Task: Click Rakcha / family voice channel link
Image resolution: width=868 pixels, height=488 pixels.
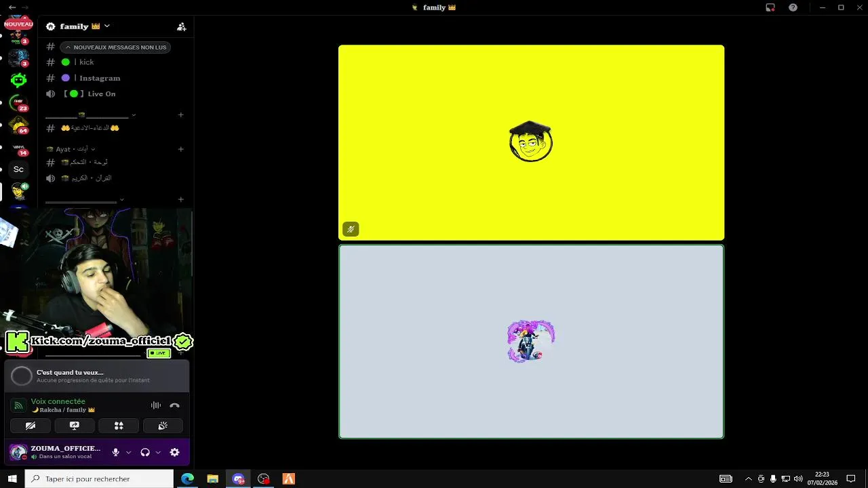Action: (x=63, y=410)
